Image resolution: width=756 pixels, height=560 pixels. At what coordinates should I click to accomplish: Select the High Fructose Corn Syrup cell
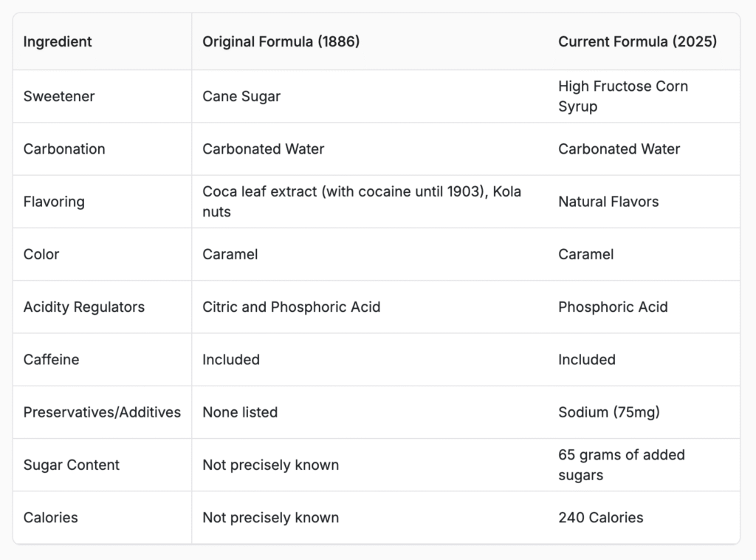coord(623,96)
